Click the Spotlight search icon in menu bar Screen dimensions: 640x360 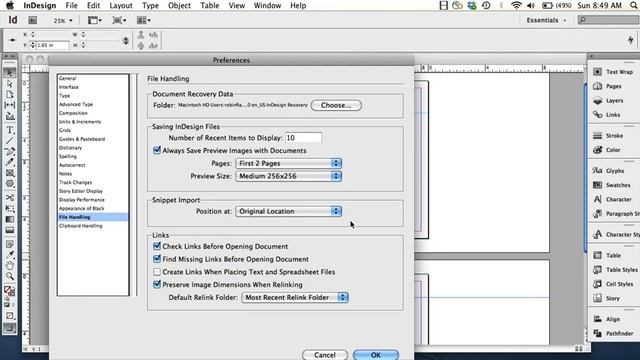[x=633, y=5]
